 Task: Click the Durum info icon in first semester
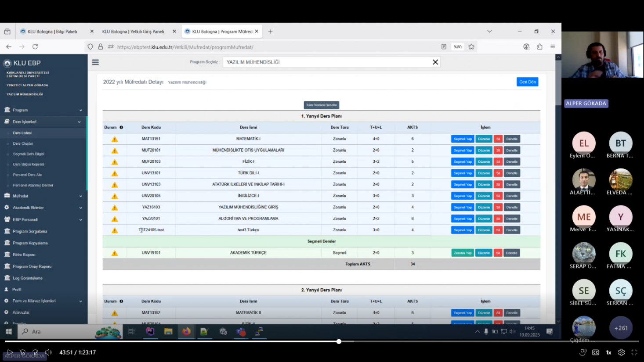pos(121,128)
